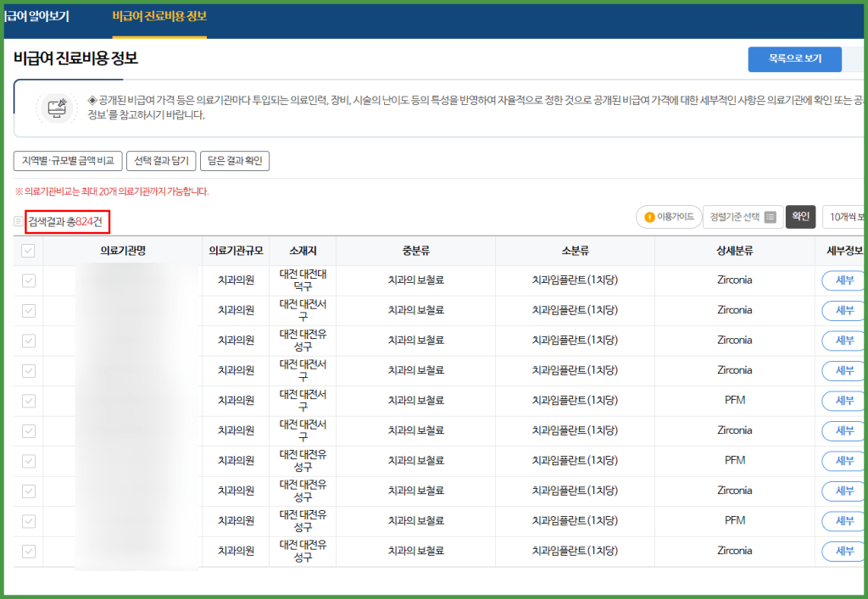
Task: Click 치과의원 in the 대전대덕구 row
Action: point(236,280)
